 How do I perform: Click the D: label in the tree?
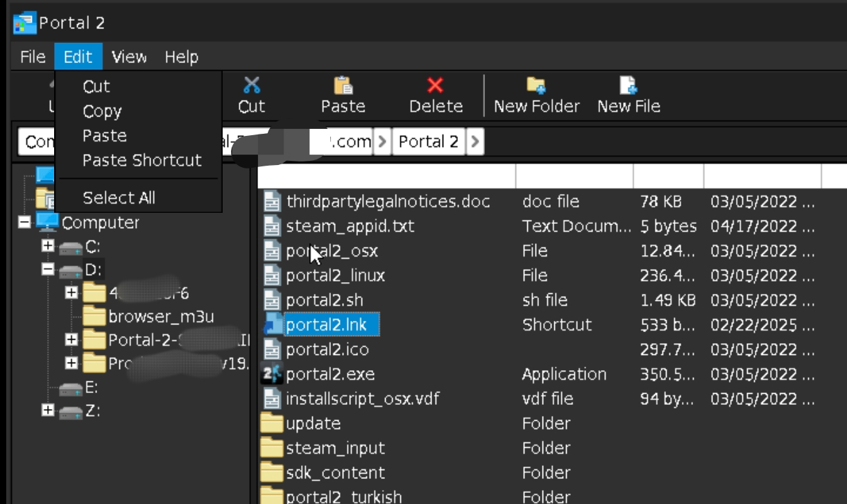(x=94, y=270)
